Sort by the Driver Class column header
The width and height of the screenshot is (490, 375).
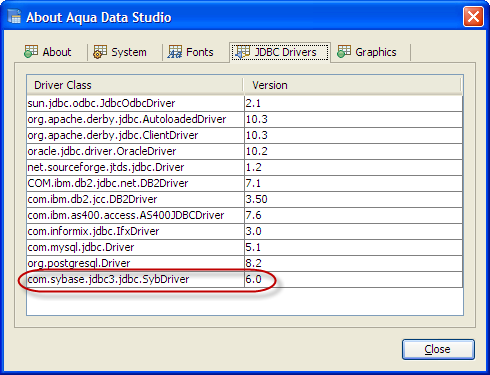[x=135, y=85]
